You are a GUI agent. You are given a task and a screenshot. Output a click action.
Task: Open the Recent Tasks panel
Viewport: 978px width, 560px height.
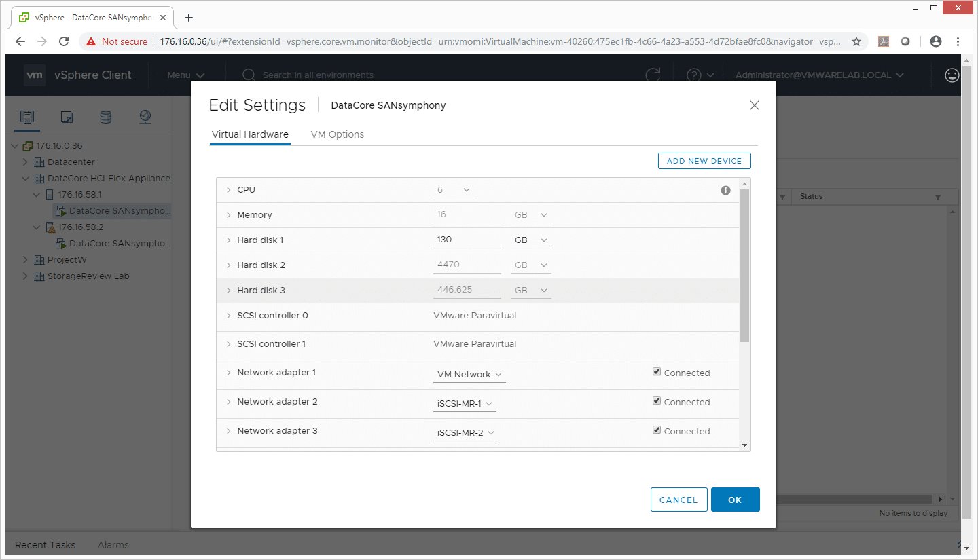pyautogui.click(x=46, y=545)
